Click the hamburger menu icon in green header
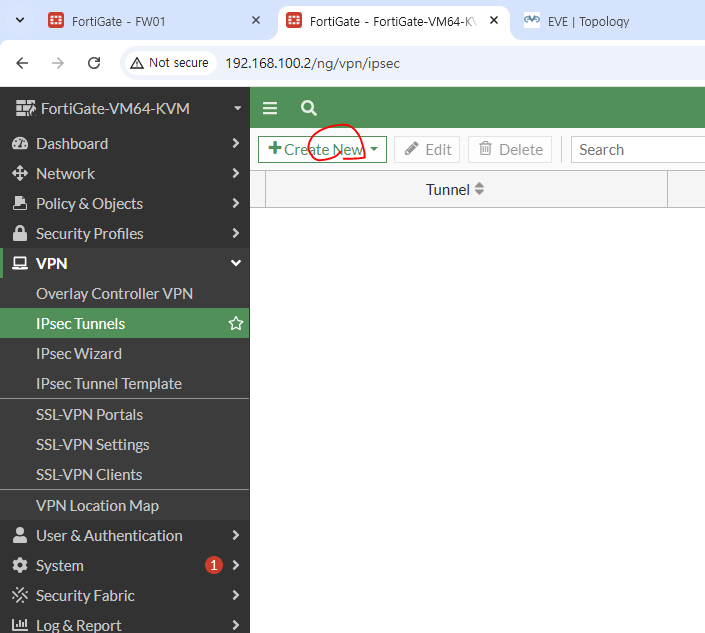The width and height of the screenshot is (705, 633). coord(270,108)
